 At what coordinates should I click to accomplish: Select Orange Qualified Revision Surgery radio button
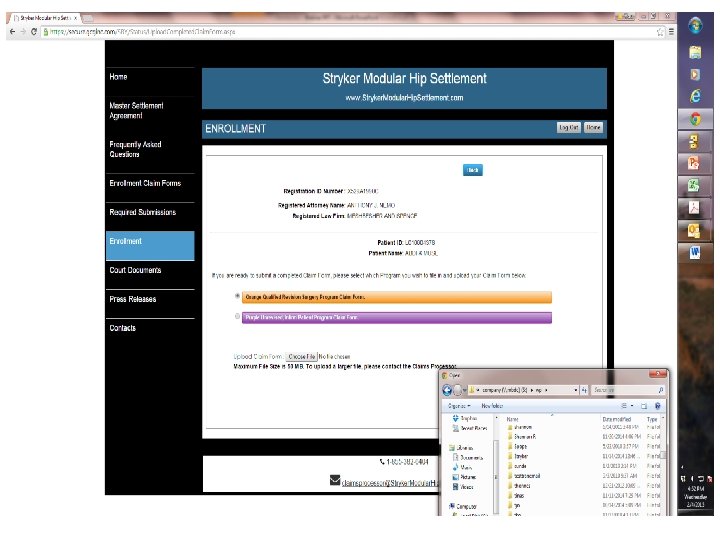pos(237,296)
